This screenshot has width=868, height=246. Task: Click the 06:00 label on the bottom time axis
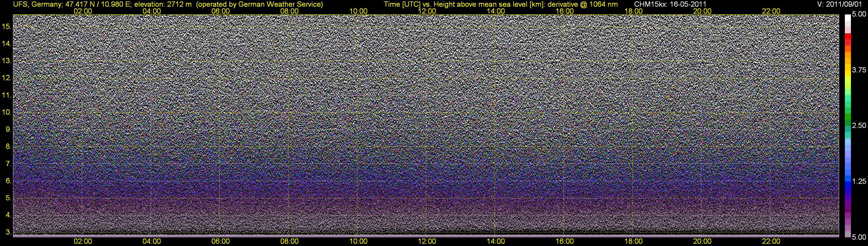[x=220, y=241]
